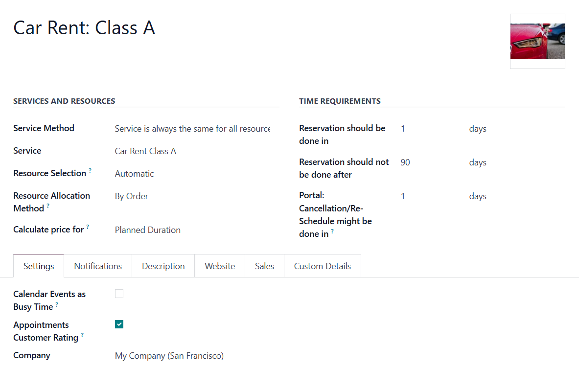Edit the Car Rent: Class A title

84,28
